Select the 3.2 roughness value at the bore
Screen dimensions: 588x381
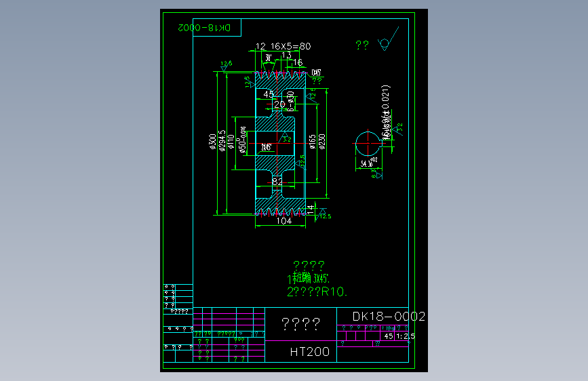tap(287, 140)
